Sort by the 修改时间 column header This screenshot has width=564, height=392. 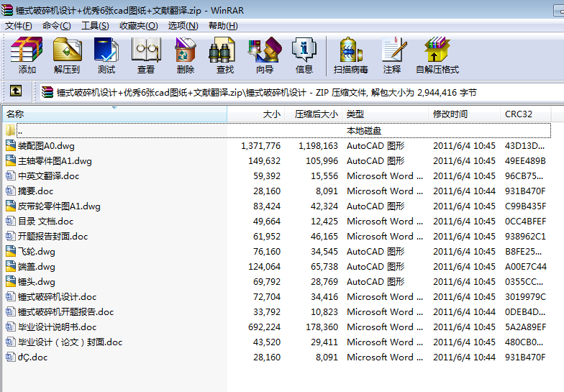[x=465, y=114]
